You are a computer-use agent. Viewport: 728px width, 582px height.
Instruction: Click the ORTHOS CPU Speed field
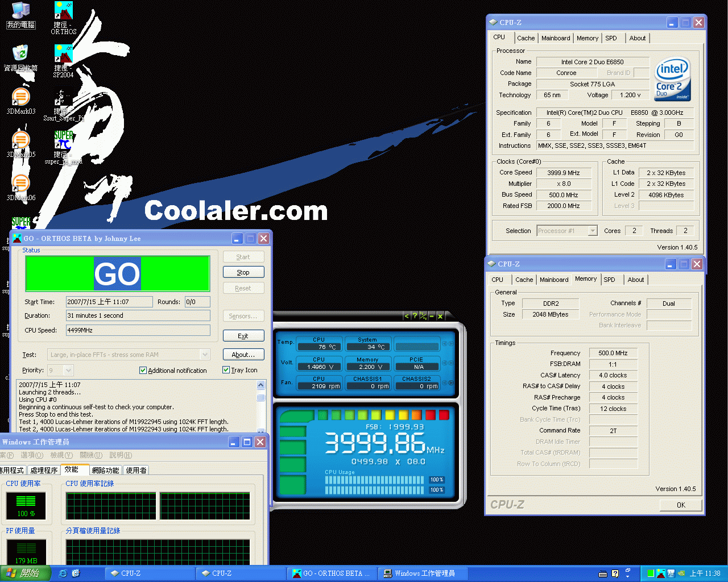click(138, 330)
